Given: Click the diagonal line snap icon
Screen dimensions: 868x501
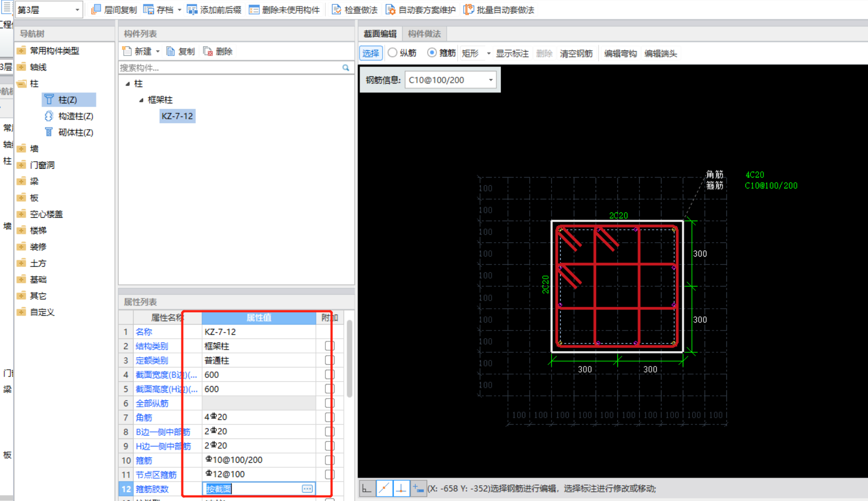Looking at the screenshot, I should click(x=384, y=488).
